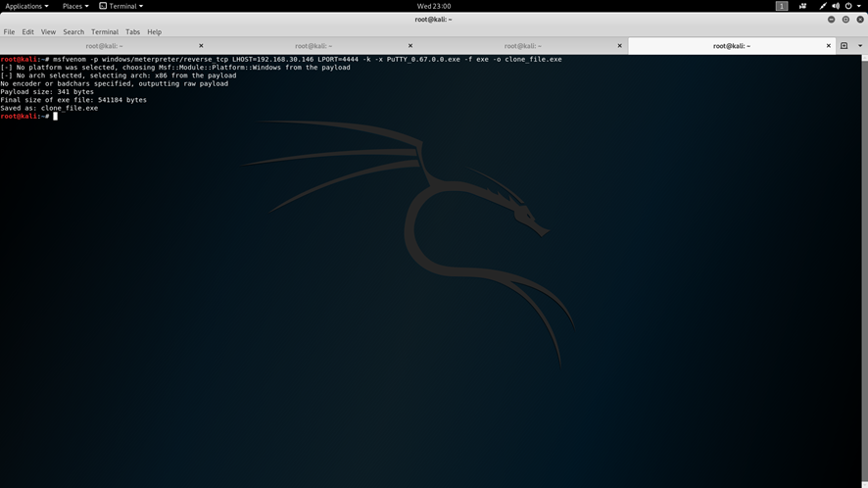Open the Help menu
The width and height of the screenshot is (868, 488).
point(155,32)
